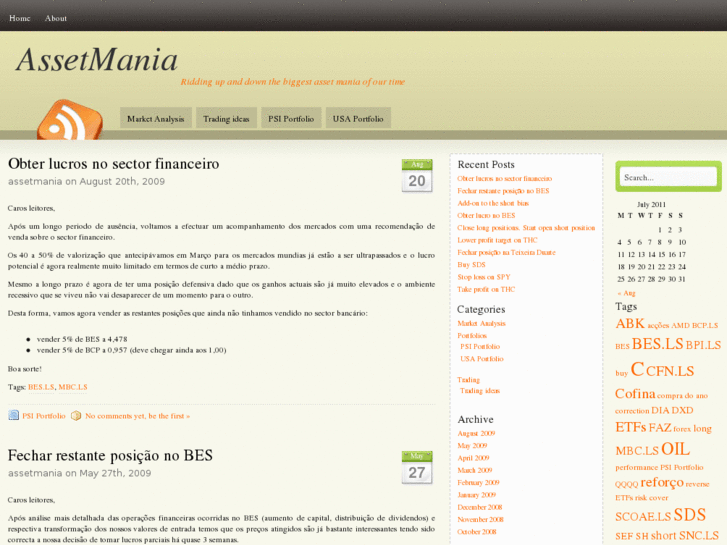Open recent post 'Close long positions. Start open short position'

point(526,228)
